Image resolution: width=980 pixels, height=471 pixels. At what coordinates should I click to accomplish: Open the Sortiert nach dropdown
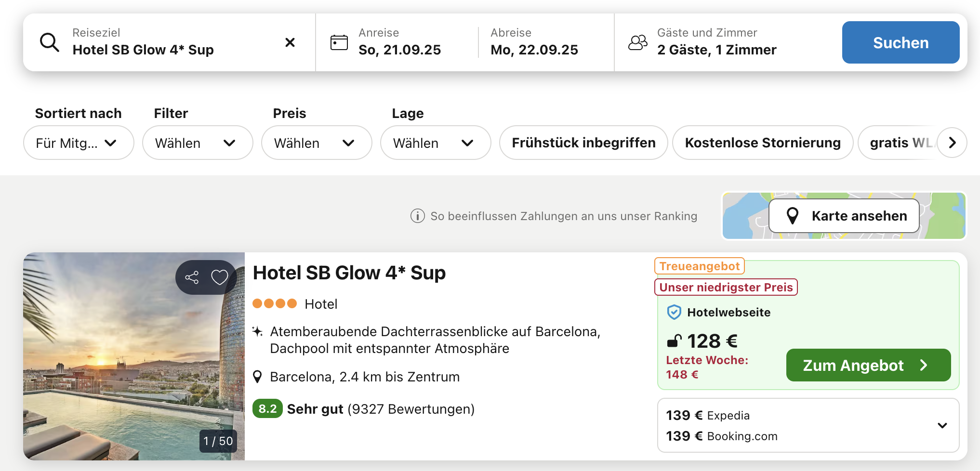coord(79,143)
